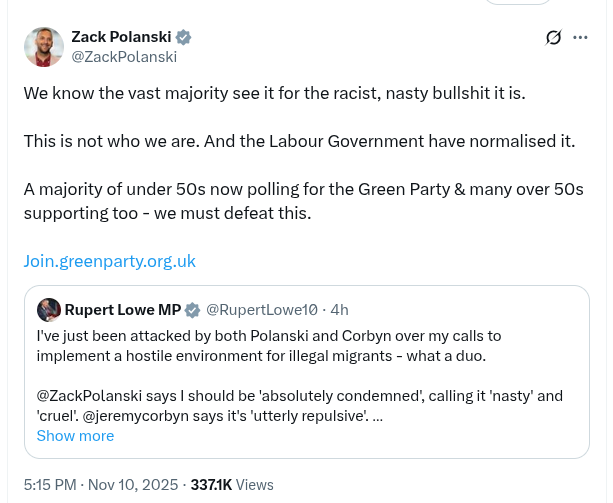Click the tweet's opening sentence about vast majority
Viewport: 613px width, 503px height.
pyautogui.click(x=273, y=93)
